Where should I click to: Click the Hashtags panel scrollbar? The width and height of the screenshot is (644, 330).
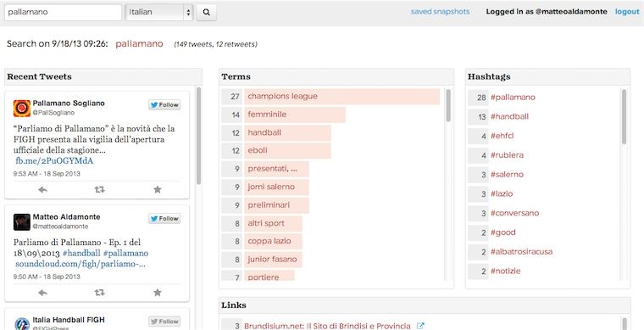pos(624,117)
